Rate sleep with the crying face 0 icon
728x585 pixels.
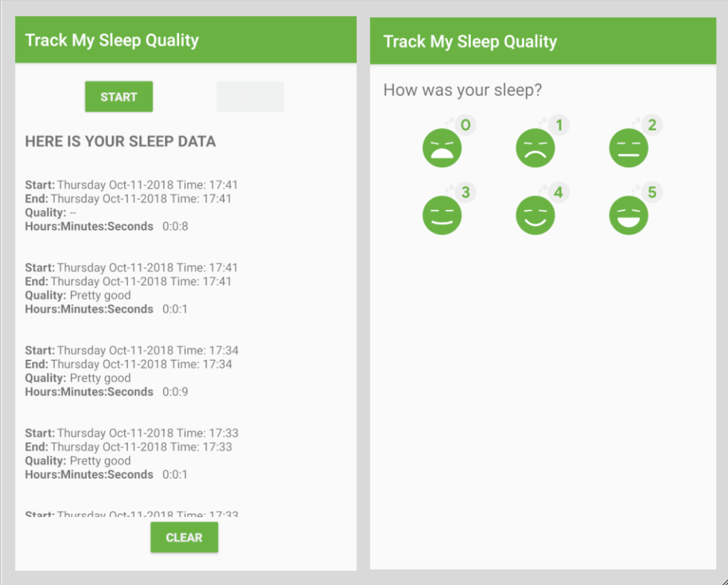coord(442,148)
